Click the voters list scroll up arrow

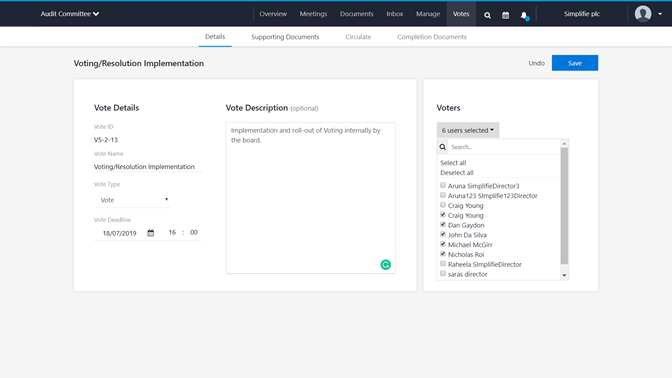click(x=564, y=144)
